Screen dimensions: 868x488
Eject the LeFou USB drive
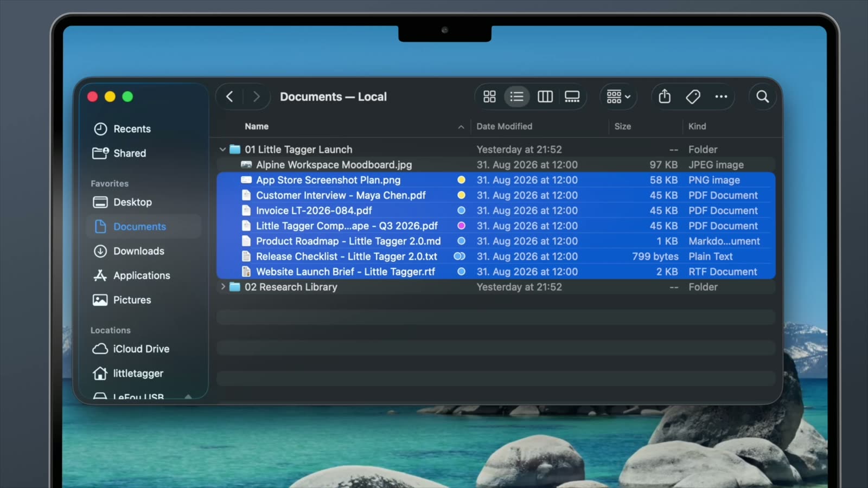pyautogui.click(x=188, y=397)
